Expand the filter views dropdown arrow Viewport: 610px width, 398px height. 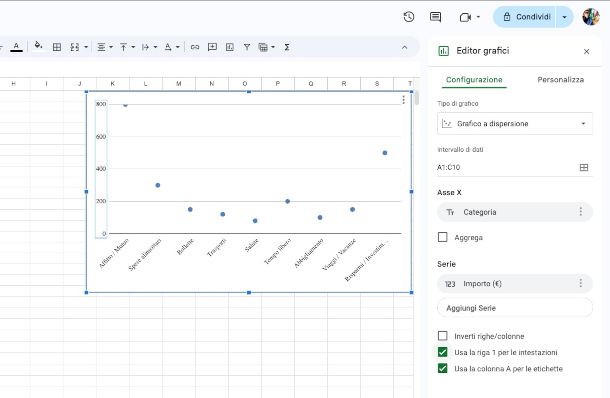(273, 47)
